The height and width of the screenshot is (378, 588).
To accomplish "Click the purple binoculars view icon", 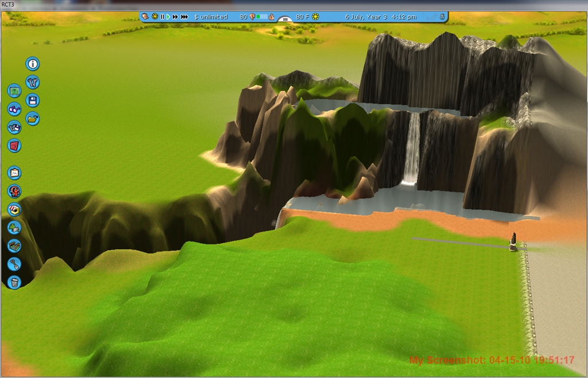I will (14, 109).
